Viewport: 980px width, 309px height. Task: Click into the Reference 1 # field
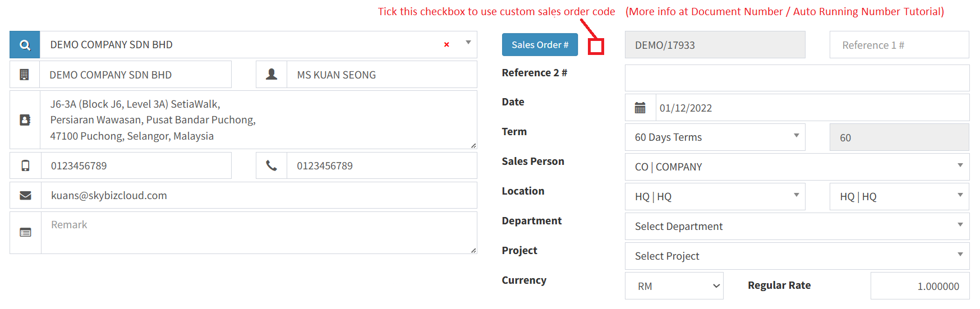pyautogui.click(x=899, y=45)
